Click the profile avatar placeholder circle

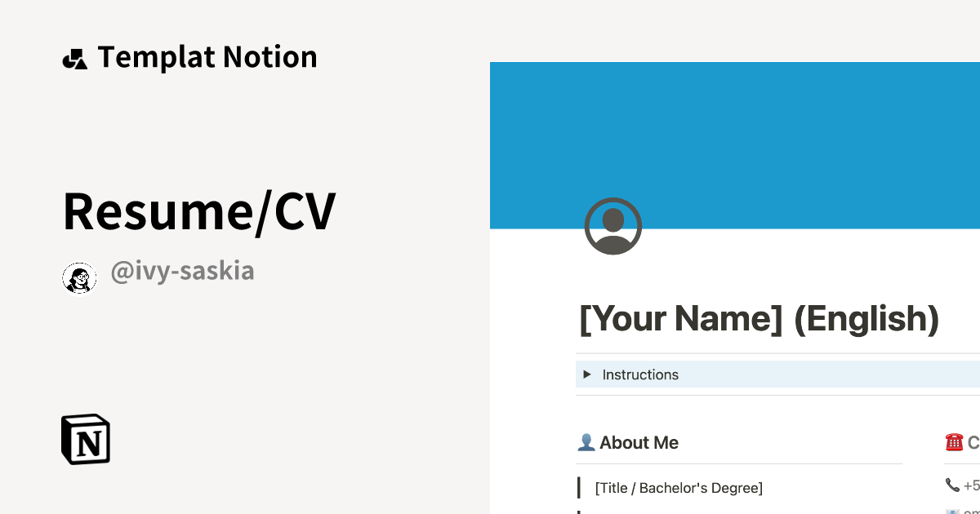point(612,226)
